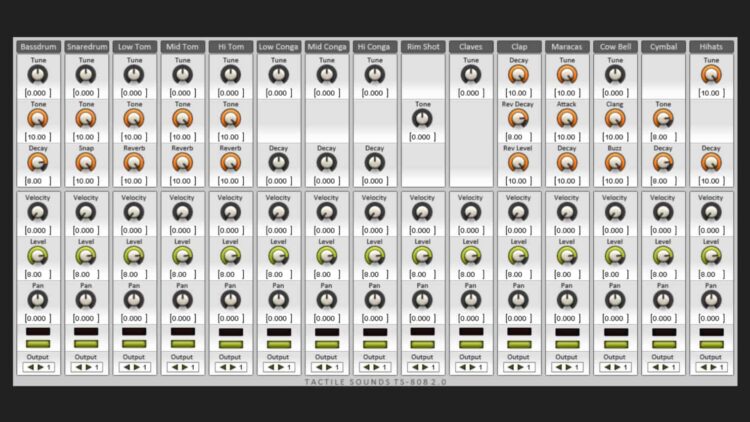Adjust the Low Tom Pan knob
This screenshot has width=750, height=422.
point(134,300)
